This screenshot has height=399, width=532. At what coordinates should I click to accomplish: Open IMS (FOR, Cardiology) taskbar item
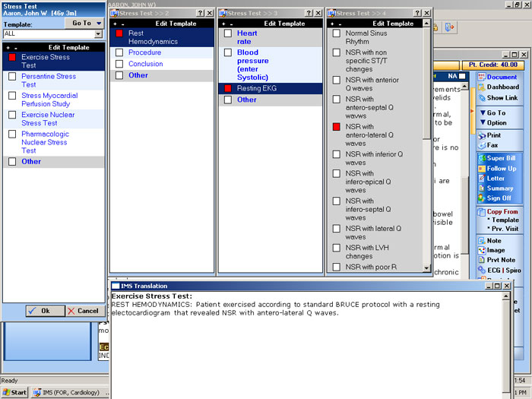(71, 393)
